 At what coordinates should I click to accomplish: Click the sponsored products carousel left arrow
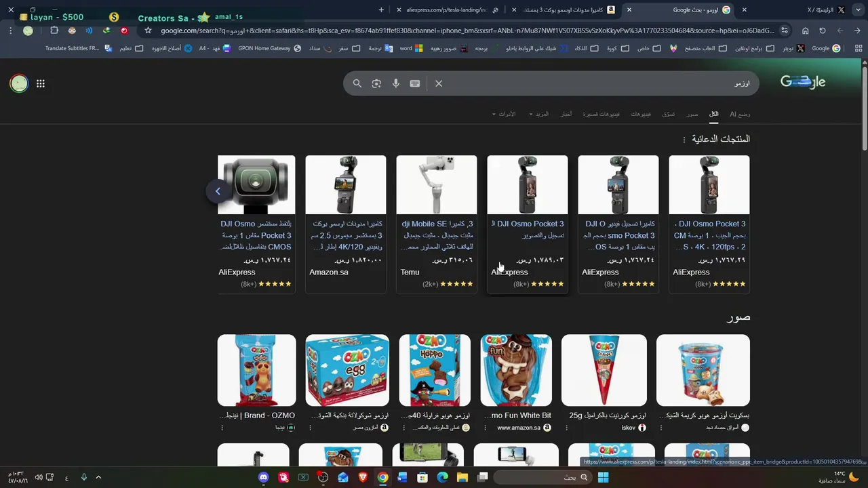pos(218,192)
